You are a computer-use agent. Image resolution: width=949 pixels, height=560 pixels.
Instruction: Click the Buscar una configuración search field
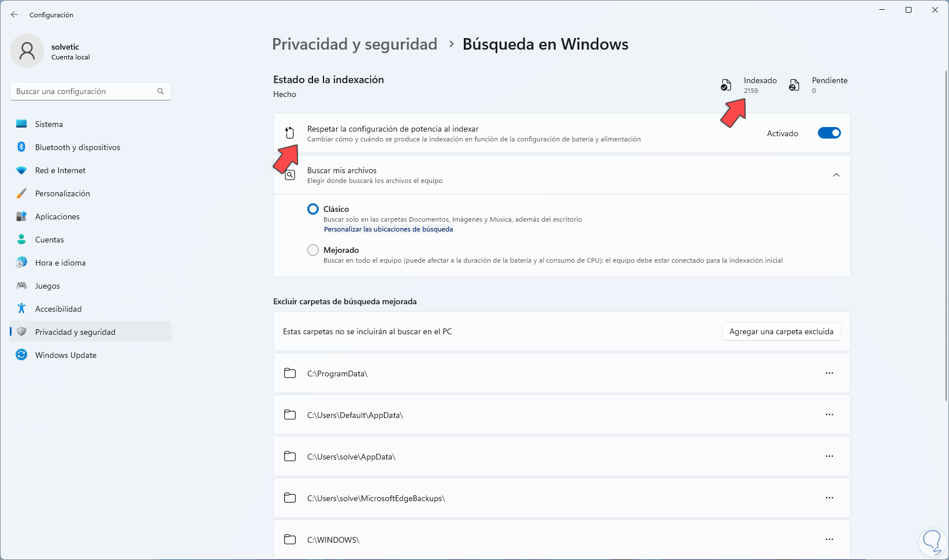[x=84, y=91]
